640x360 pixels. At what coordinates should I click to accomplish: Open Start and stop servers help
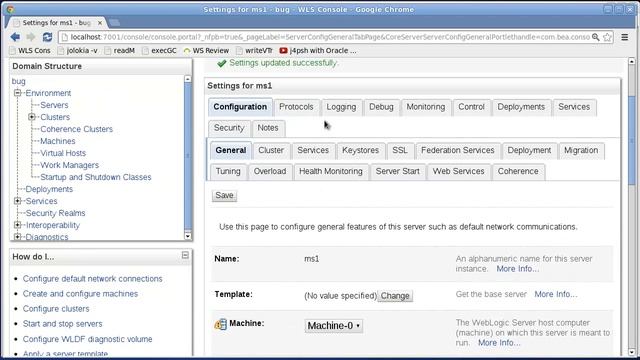(x=62, y=324)
